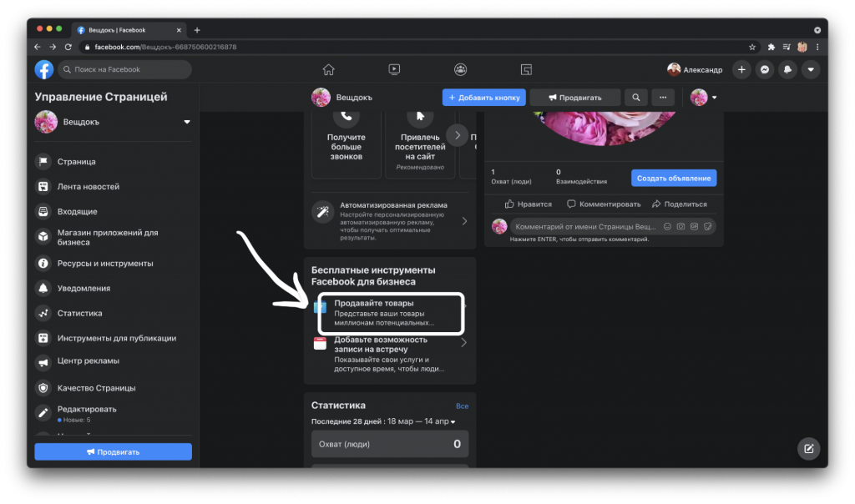Image resolution: width=855 pixels, height=504 pixels.
Task: Open the Home feed icon
Action: tap(328, 69)
